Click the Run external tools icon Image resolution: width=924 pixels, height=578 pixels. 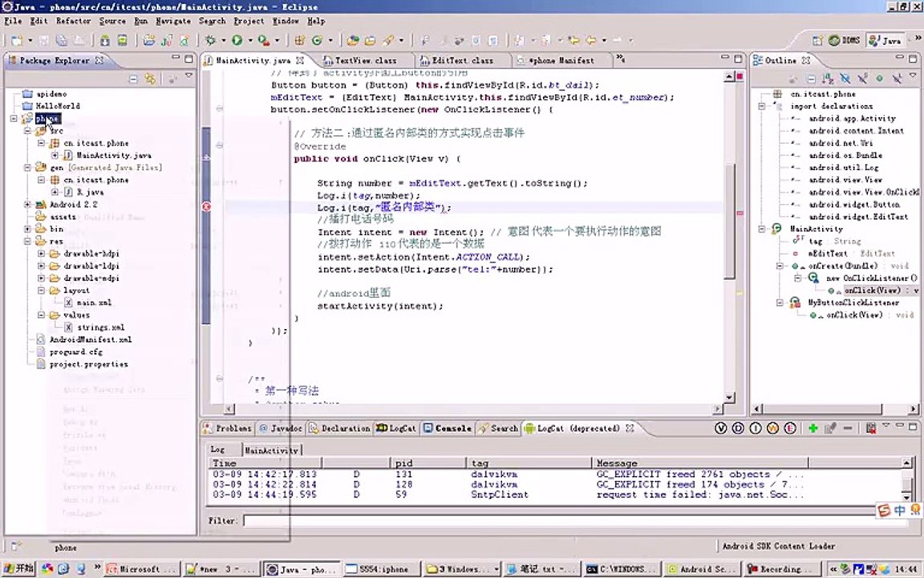[263, 40]
